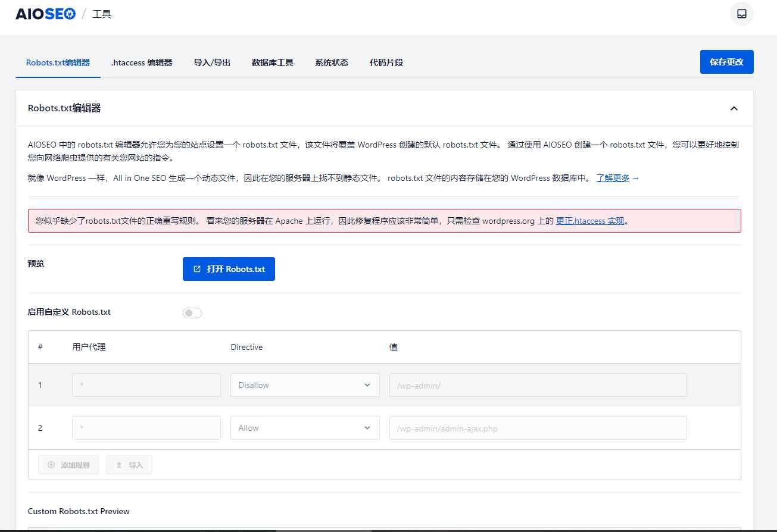Click the upload icon on the 导入 button
This screenshot has height=532, width=777.
click(118, 465)
